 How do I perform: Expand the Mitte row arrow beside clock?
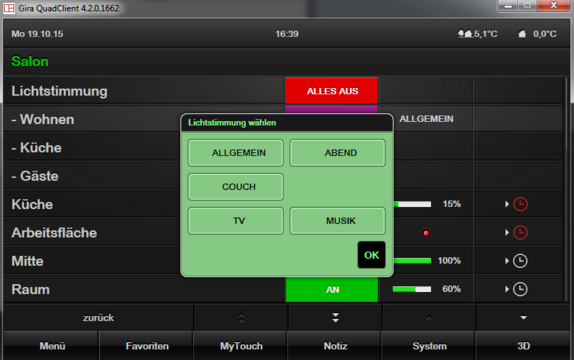[x=507, y=261]
